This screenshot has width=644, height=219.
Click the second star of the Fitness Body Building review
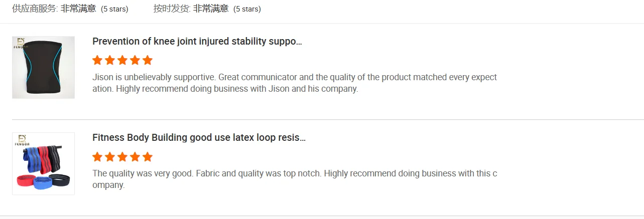[110, 157]
